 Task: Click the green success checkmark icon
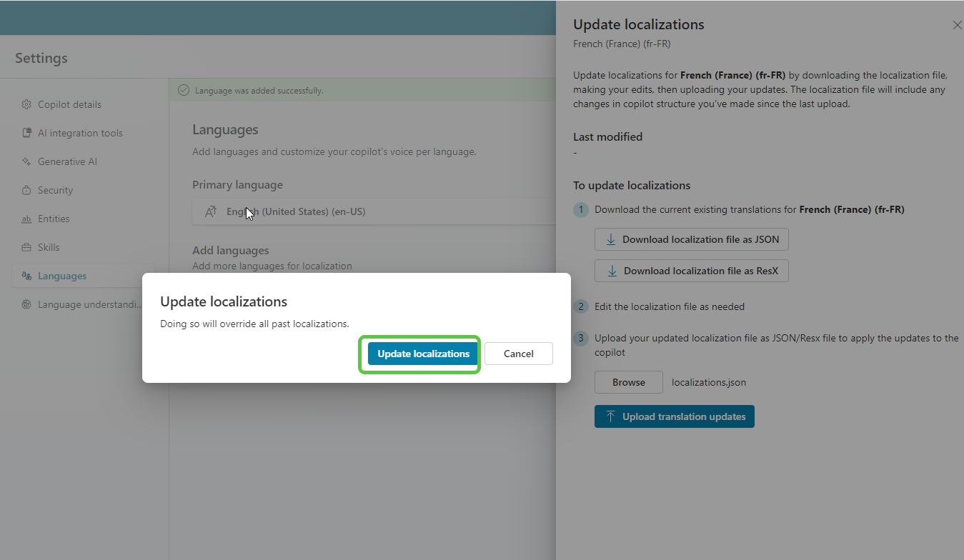[x=184, y=90]
